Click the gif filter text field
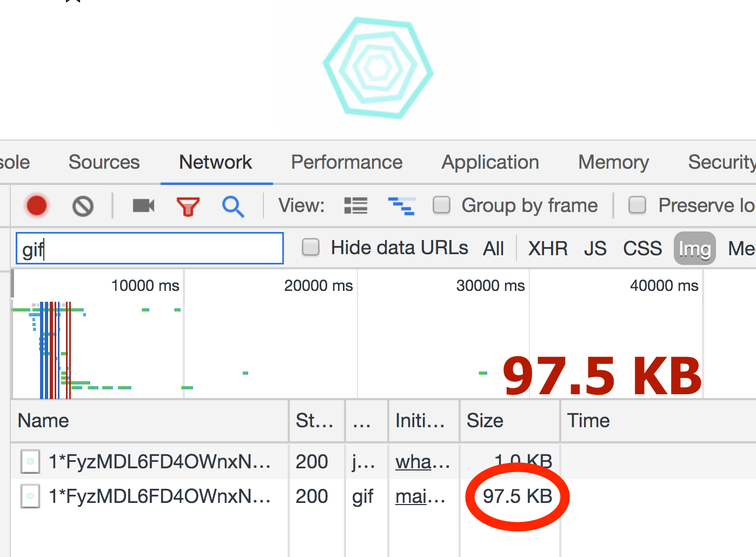756x557 pixels. pyautogui.click(x=150, y=249)
